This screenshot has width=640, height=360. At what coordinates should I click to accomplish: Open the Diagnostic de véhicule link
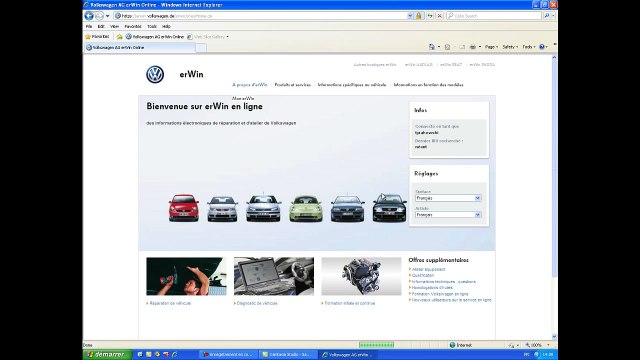coord(257,303)
